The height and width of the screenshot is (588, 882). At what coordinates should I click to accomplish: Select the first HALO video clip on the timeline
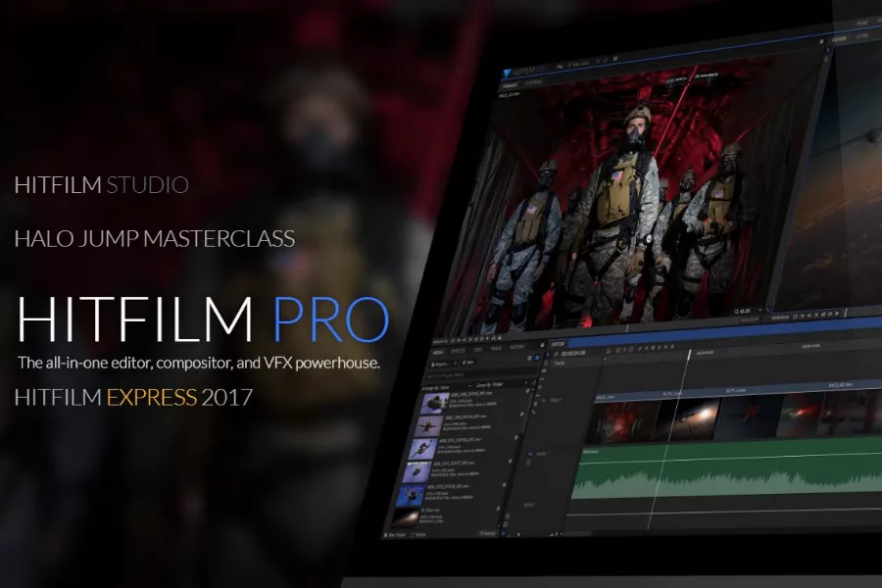(x=624, y=420)
